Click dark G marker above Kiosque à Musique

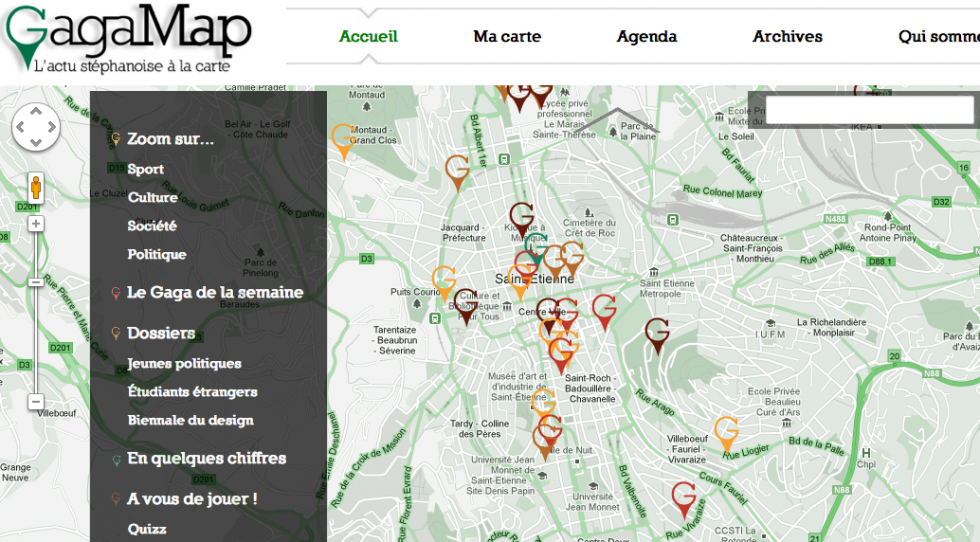pos(521,219)
